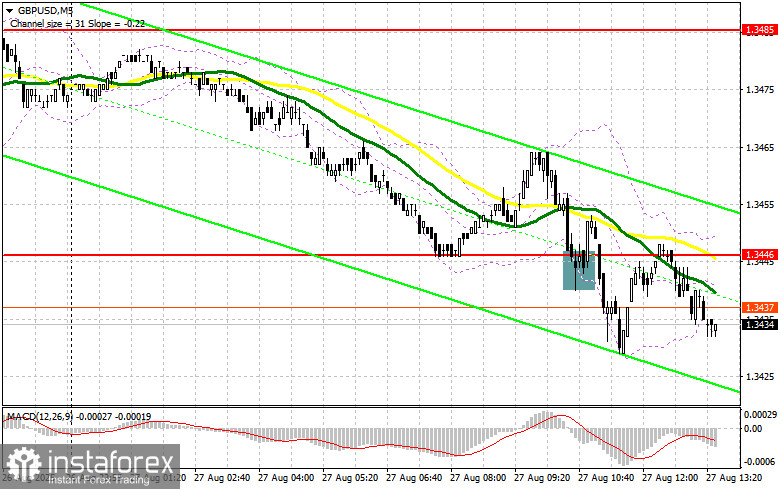The image size is (781, 489).
Task: Click the 27 Aug 05:20 time label
Action: click(x=350, y=478)
